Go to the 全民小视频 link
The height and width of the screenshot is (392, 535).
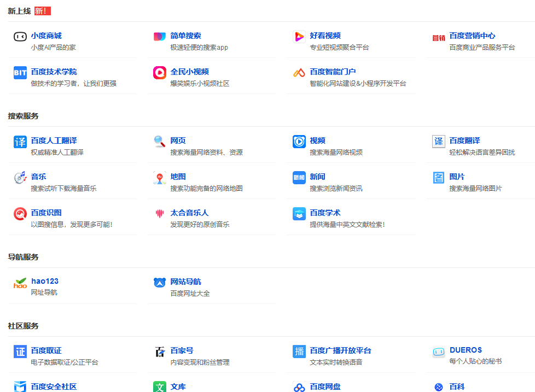coord(189,72)
